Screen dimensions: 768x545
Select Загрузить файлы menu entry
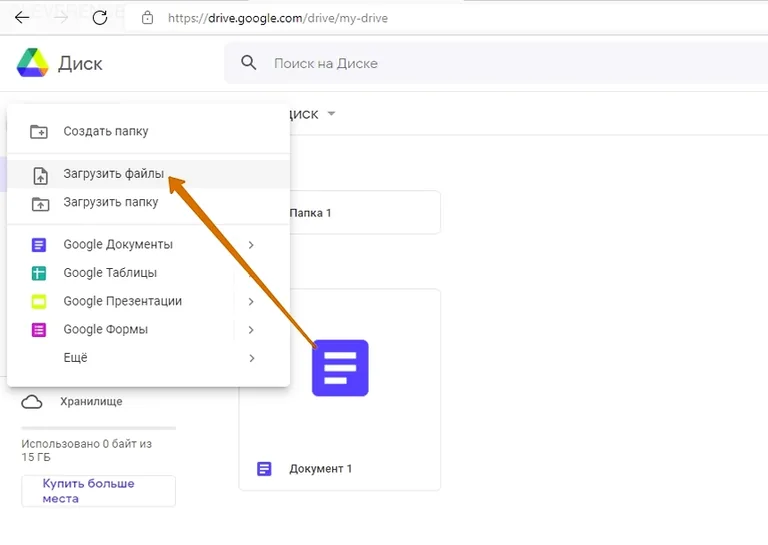tap(148, 174)
